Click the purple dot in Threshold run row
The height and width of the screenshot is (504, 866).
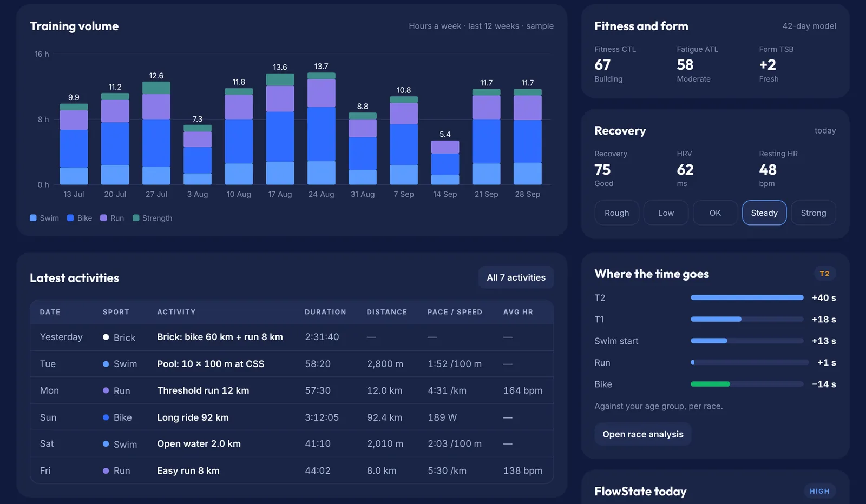[x=106, y=390]
